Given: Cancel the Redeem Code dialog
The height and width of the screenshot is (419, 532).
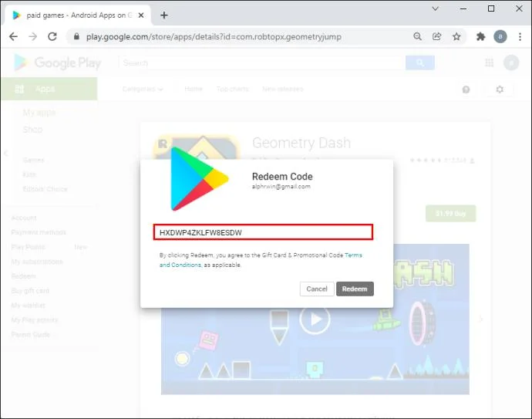Looking at the screenshot, I should (x=317, y=289).
